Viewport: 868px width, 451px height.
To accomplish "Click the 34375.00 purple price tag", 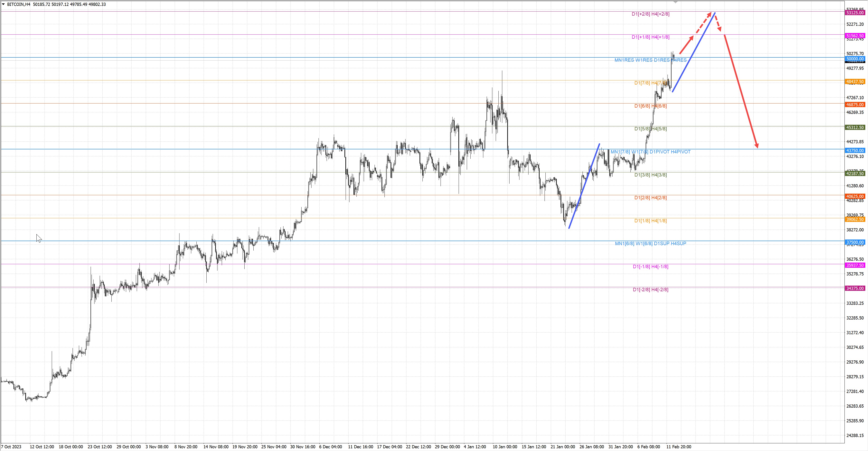I will [855, 288].
